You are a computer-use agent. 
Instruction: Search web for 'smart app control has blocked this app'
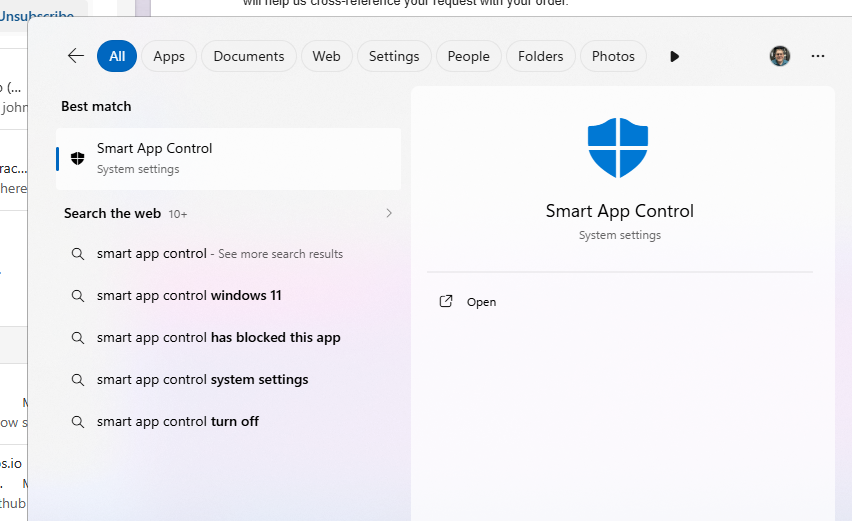[218, 338]
